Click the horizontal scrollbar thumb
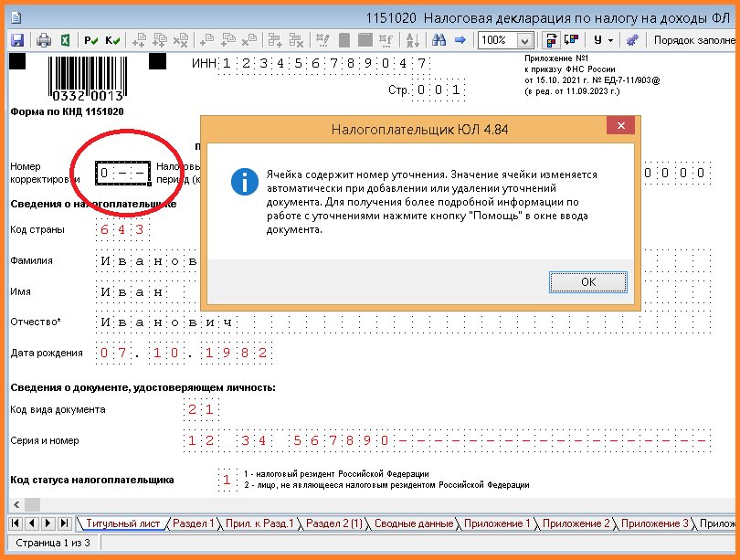 click(x=33, y=505)
